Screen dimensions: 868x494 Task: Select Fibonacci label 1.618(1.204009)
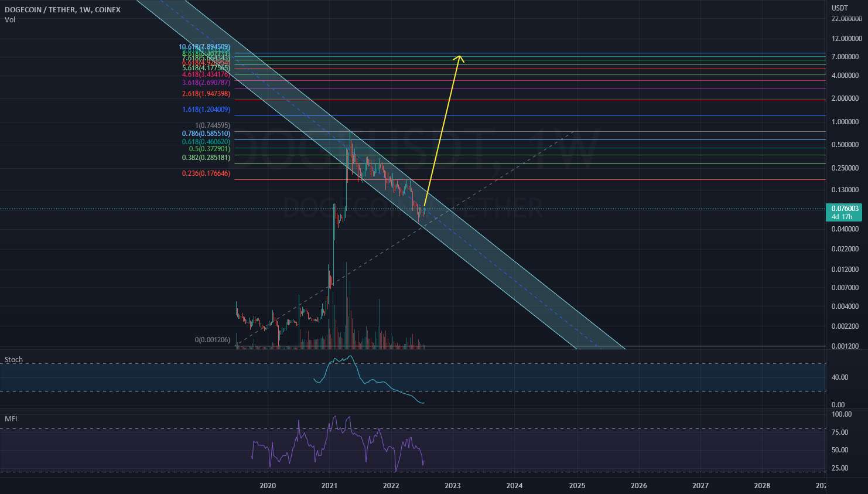click(206, 110)
